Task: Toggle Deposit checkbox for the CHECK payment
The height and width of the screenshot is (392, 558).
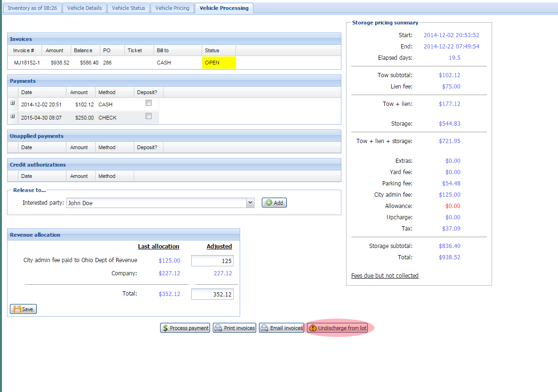Action: [x=148, y=116]
